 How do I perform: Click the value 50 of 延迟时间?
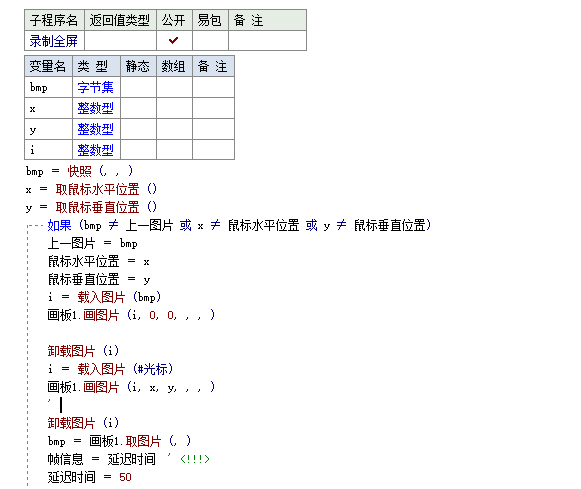point(125,477)
